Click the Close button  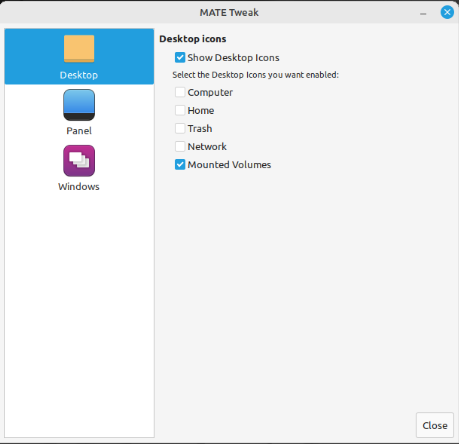(x=435, y=425)
